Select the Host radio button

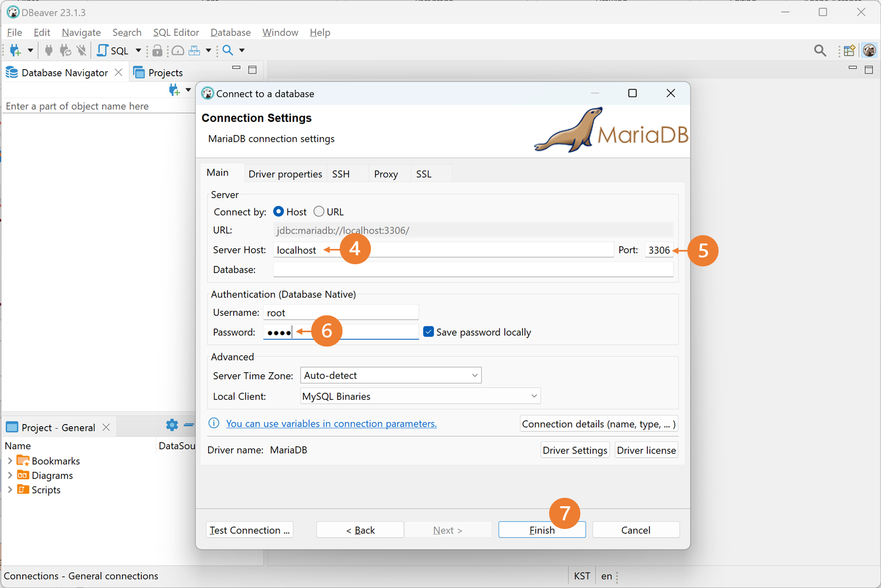coord(279,211)
